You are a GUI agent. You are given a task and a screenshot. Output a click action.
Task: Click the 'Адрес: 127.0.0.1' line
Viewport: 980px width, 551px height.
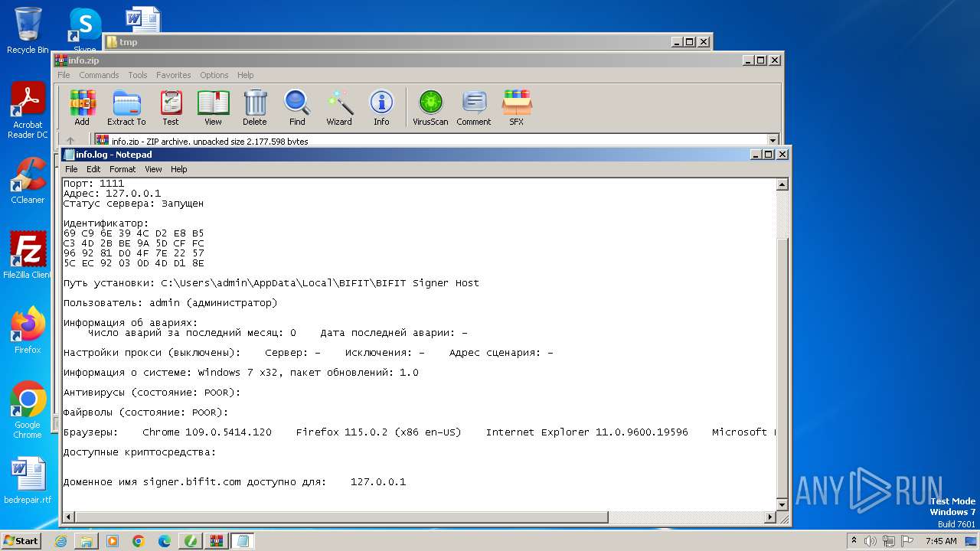(x=112, y=194)
